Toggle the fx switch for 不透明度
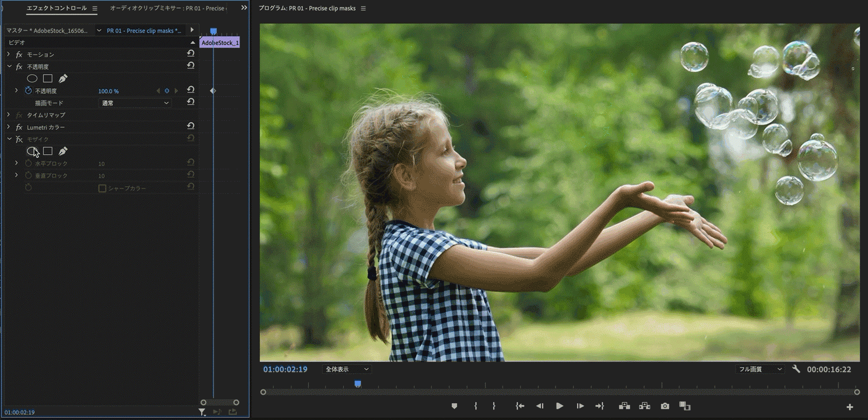The image size is (868, 420). coord(19,67)
